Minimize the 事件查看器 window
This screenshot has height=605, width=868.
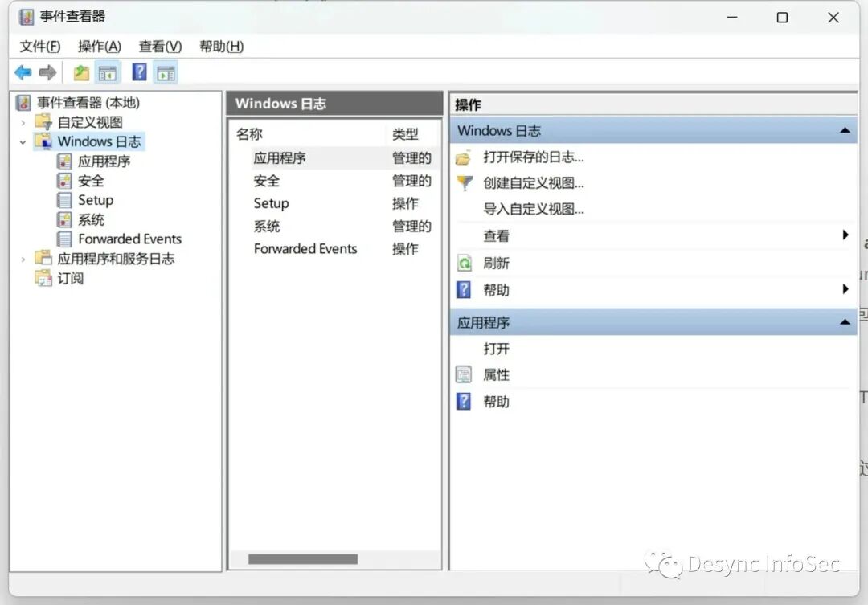point(732,17)
